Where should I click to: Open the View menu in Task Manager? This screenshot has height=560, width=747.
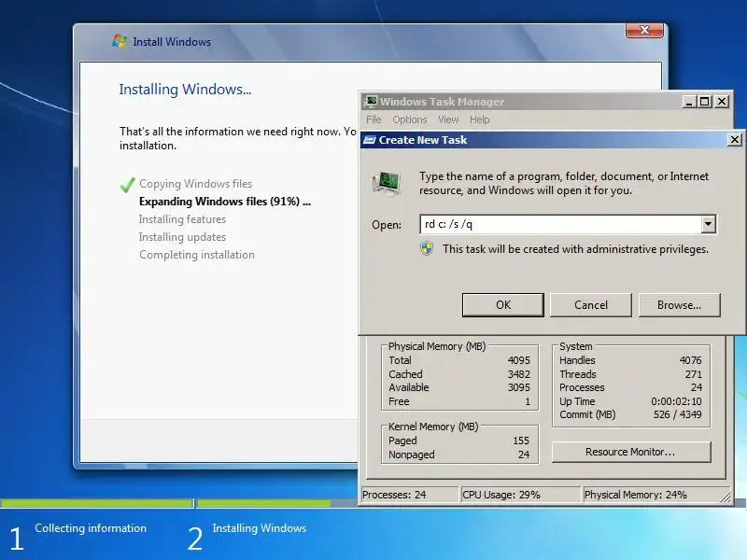448,119
